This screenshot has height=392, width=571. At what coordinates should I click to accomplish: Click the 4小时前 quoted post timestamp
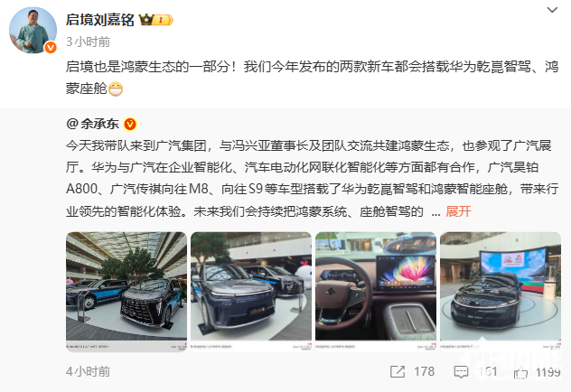click(x=89, y=371)
